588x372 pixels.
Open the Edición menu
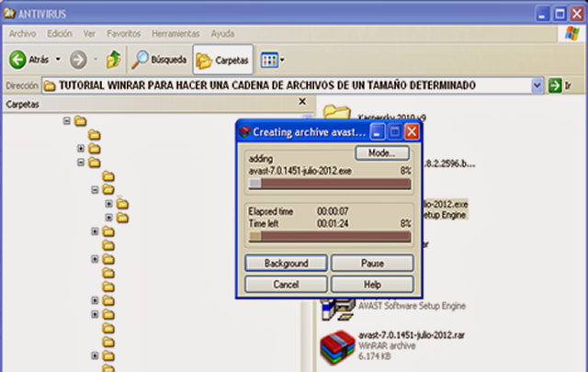[59, 34]
